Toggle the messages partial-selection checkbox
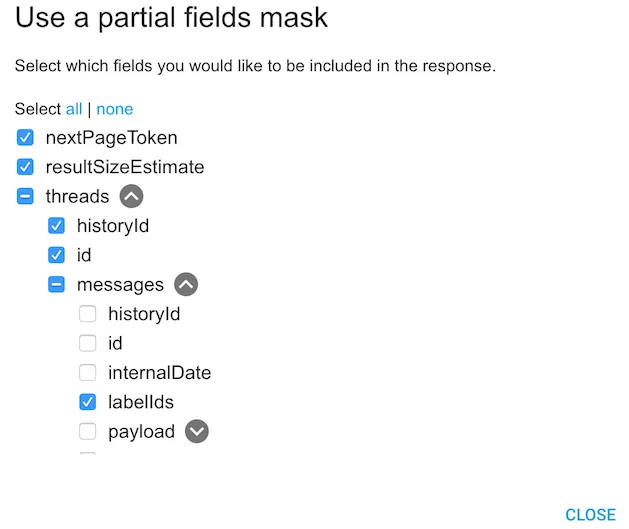The height and width of the screenshot is (529, 629). tap(57, 285)
